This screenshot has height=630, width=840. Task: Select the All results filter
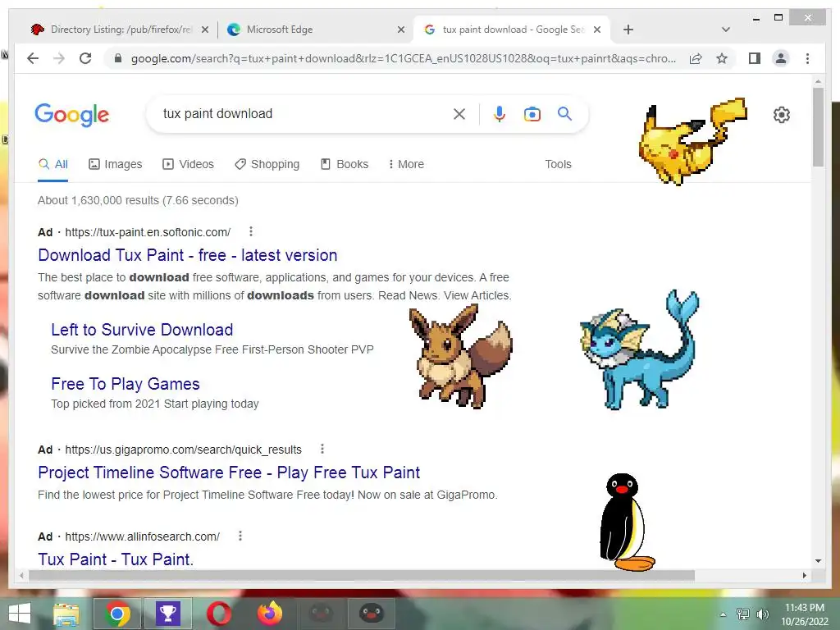click(53, 164)
